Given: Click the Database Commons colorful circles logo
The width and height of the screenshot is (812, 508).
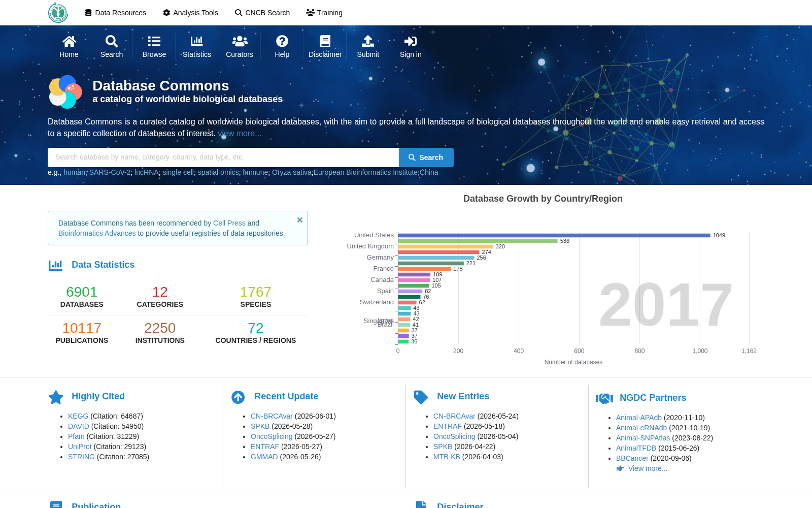Looking at the screenshot, I should pos(65,92).
